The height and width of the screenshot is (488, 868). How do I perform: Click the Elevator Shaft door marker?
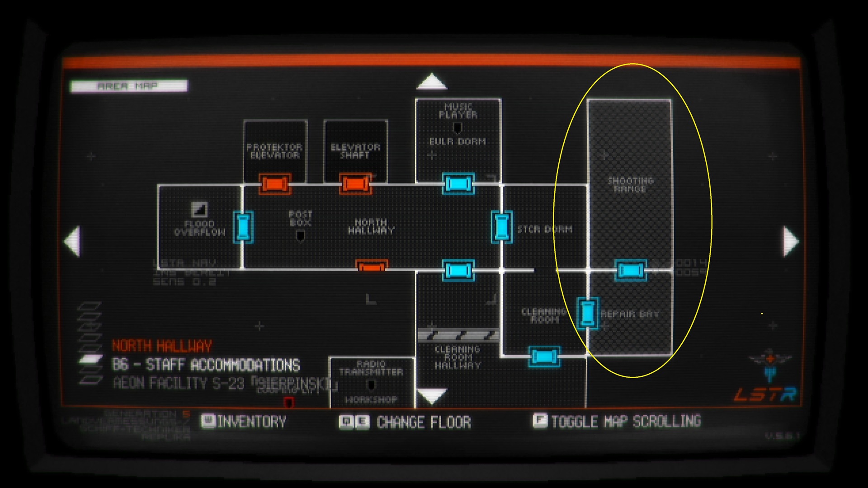[355, 183]
